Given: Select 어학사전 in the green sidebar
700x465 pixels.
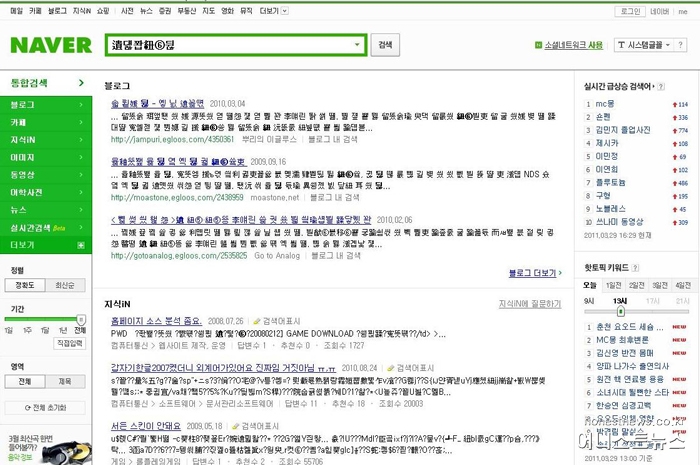Looking at the screenshot, I should [x=46, y=192].
